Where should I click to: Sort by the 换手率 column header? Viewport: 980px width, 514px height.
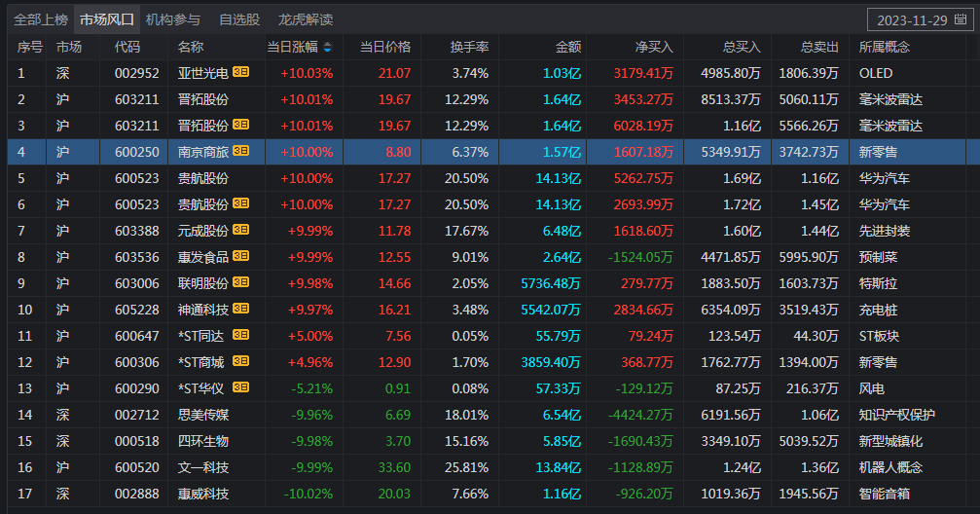(469, 47)
